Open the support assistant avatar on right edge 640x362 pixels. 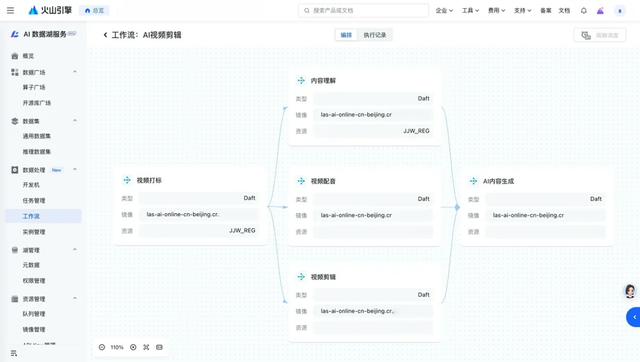tap(630, 291)
